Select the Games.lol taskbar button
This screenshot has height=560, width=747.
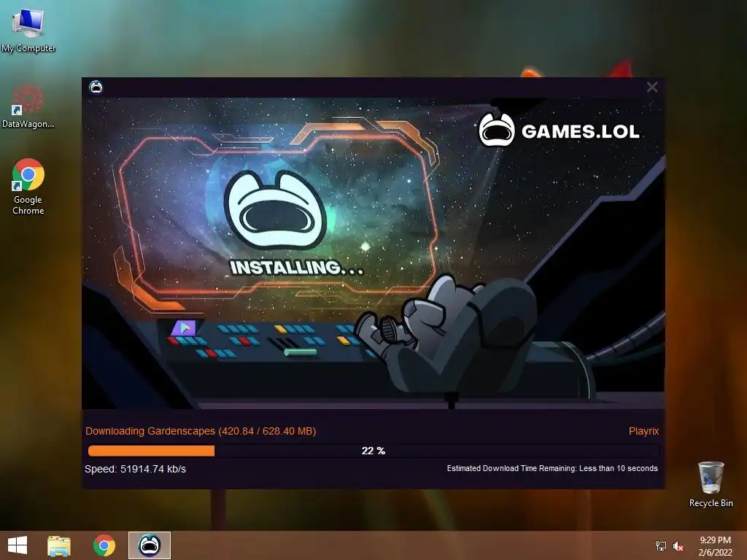click(149, 545)
